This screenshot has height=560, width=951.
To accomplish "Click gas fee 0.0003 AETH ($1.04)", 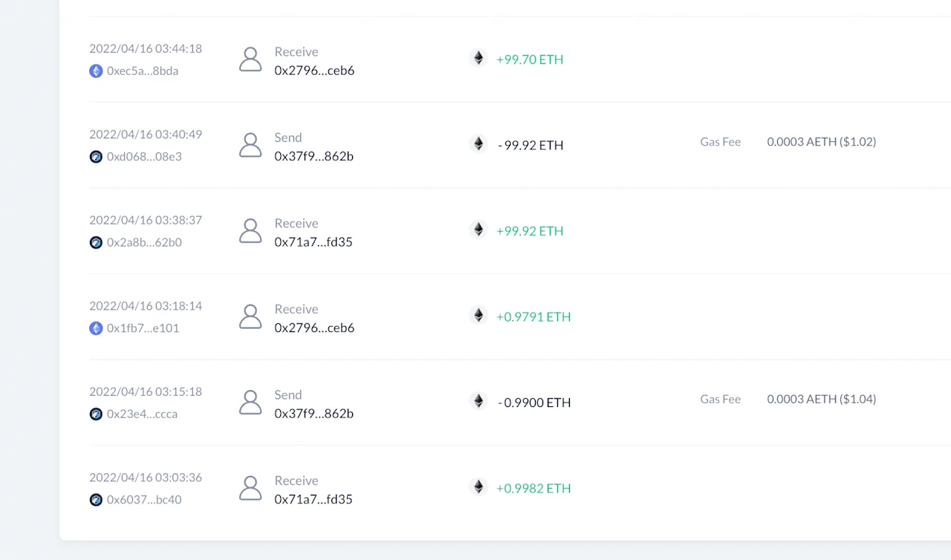I will (822, 399).
